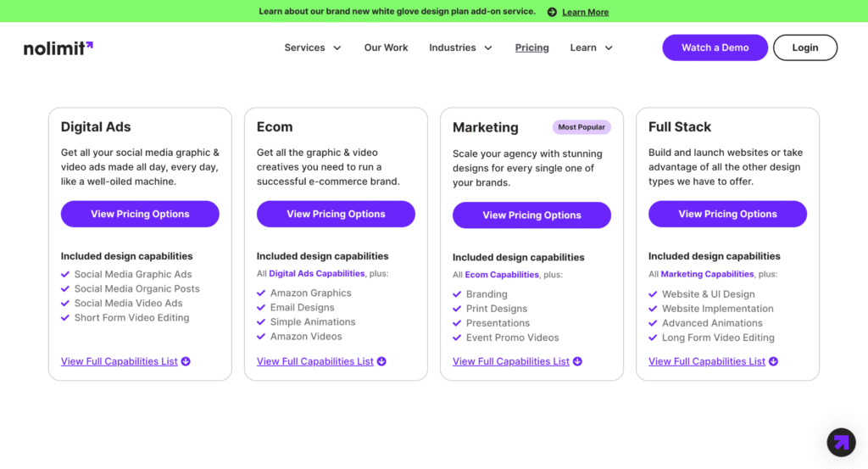View Full Capabilities List for Digital Ads
The image size is (868, 469).
(119, 361)
